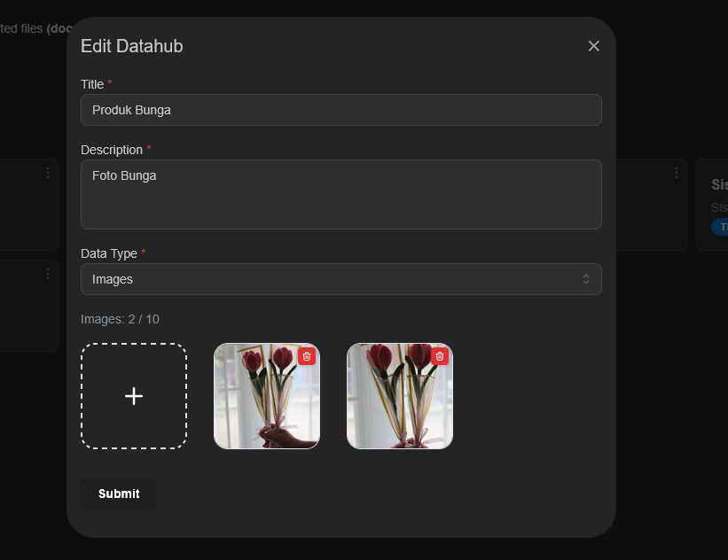Delete the first flower image
The height and width of the screenshot is (560, 728).
[x=307, y=356]
